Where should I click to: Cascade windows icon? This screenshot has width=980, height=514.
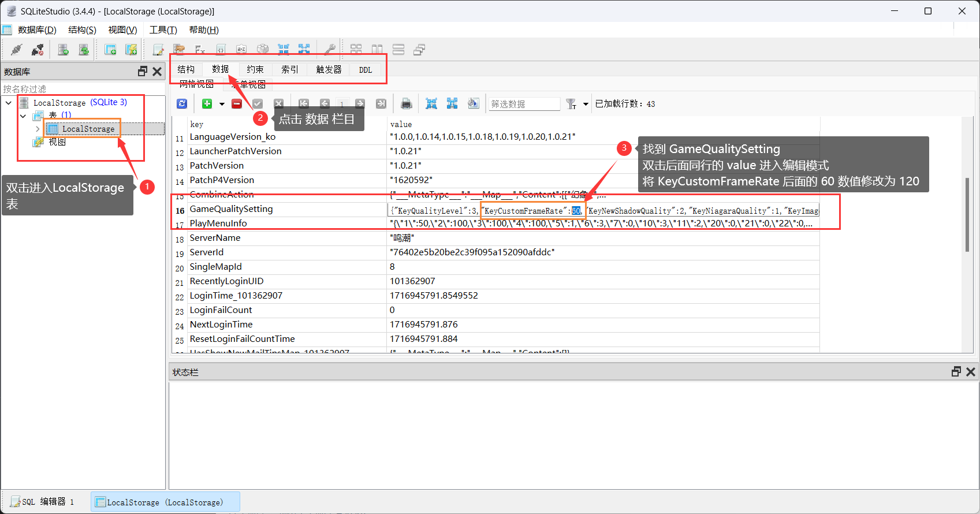click(x=419, y=50)
